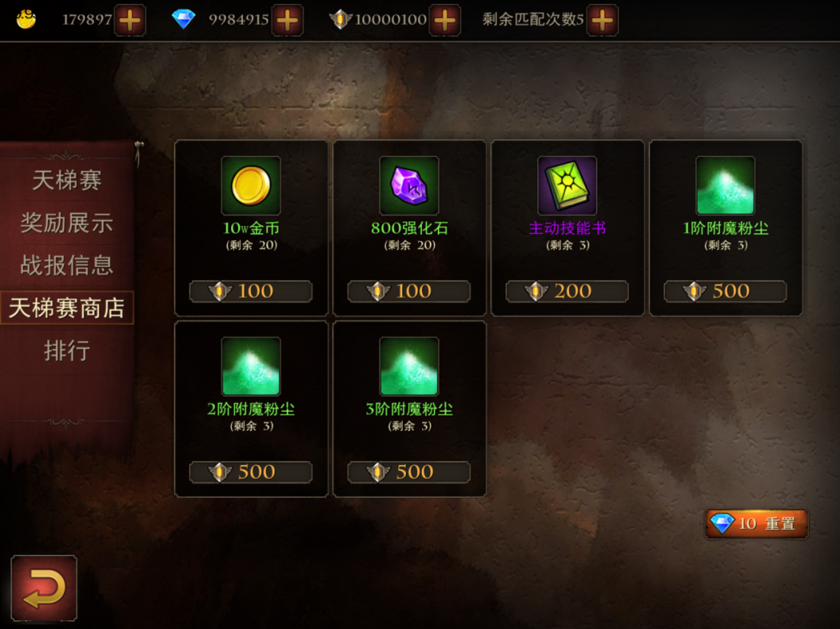The width and height of the screenshot is (840, 629).
Task: Open the 排行 ranking tab
Action: click(67, 351)
